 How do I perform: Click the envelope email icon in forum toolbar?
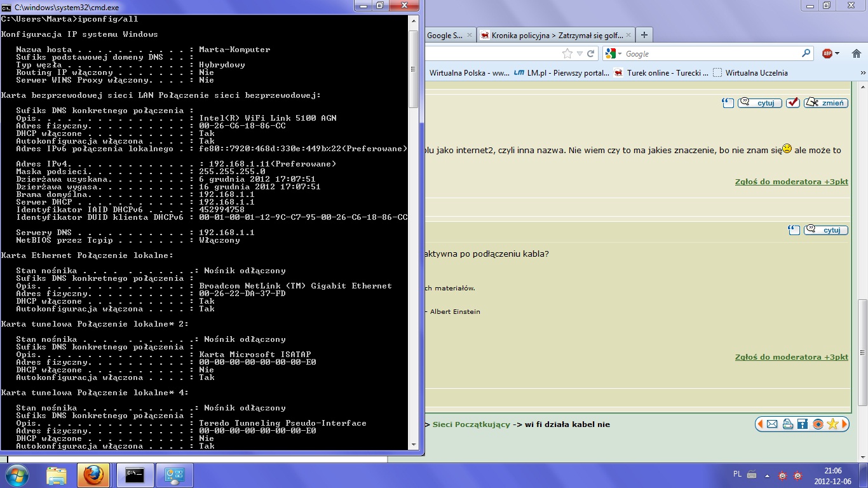tap(772, 424)
